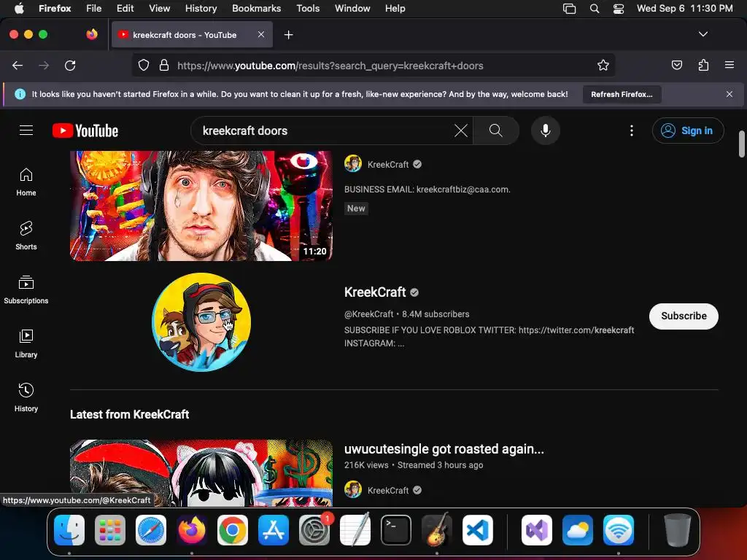
Task: Clear the search box with the X
Action: (x=461, y=131)
